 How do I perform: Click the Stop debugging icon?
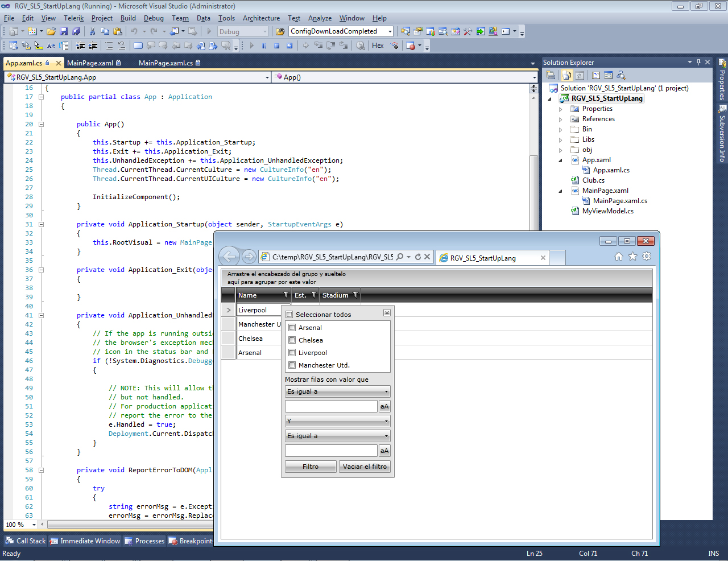coord(277,46)
